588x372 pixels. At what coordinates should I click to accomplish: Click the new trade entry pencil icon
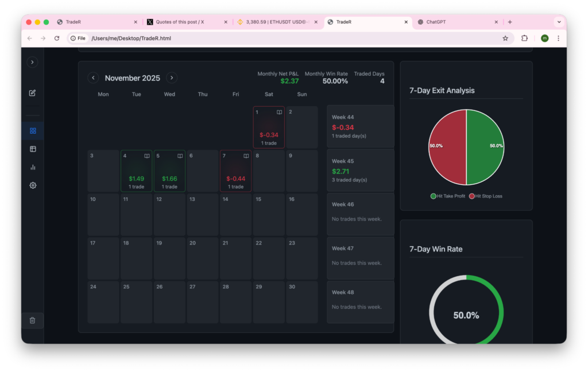(x=33, y=93)
